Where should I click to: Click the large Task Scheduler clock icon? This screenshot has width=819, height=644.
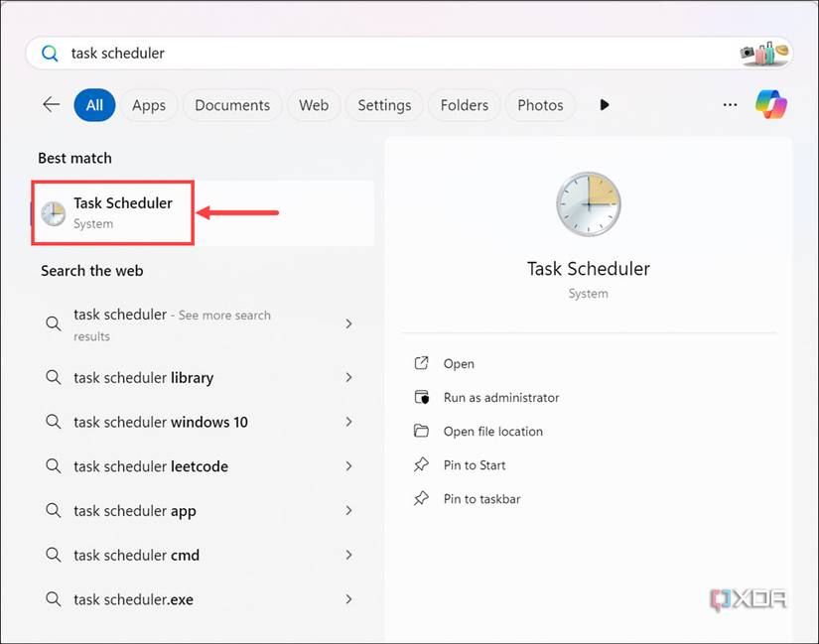(x=588, y=203)
